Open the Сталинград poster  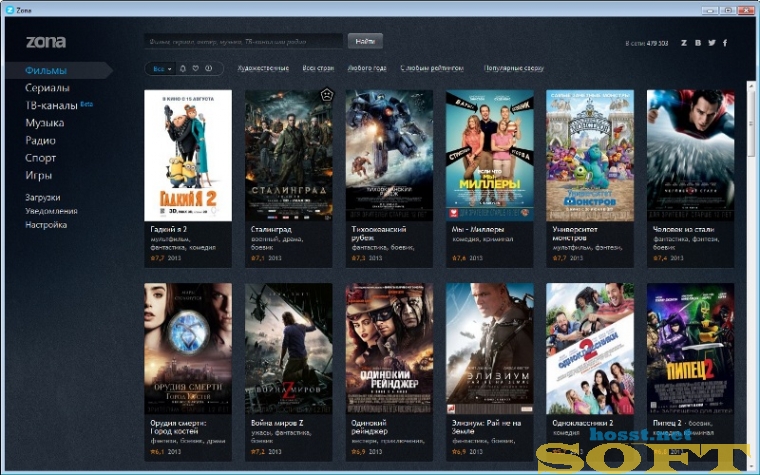click(x=288, y=155)
